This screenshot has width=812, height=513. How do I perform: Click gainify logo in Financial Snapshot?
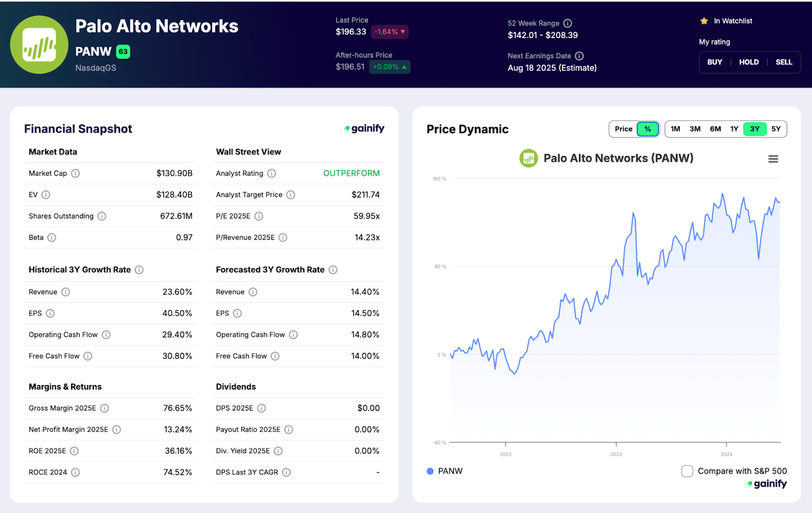click(364, 129)
